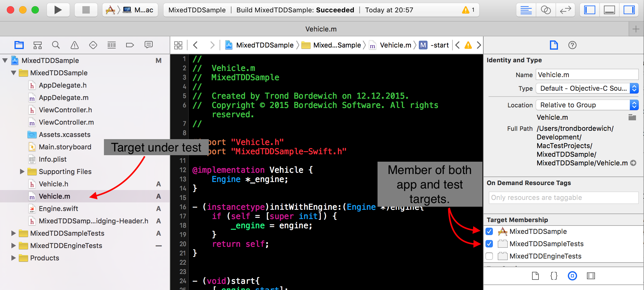644x290 pixels.
Task: Switch to the Assistant editor
Action: point(546,10)
